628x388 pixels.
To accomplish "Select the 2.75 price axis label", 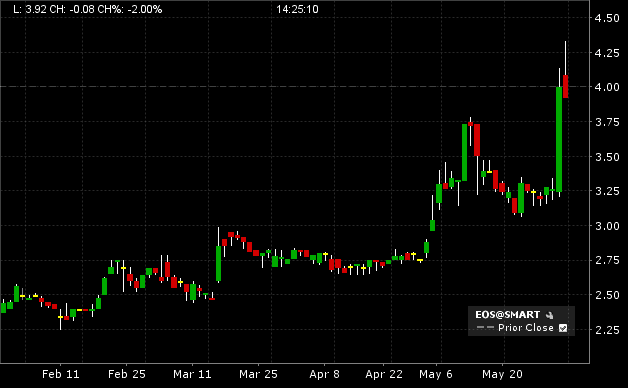I will (607, 261).
